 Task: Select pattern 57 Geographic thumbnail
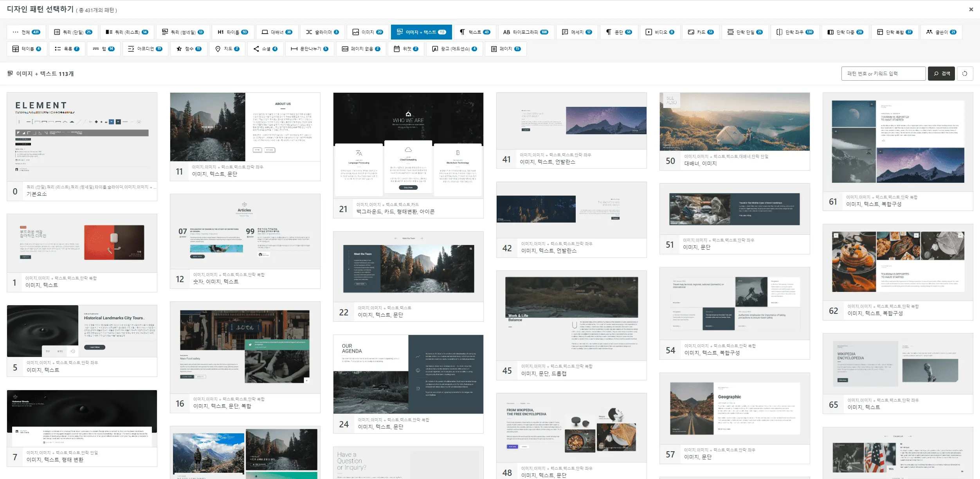coord(734,408)
